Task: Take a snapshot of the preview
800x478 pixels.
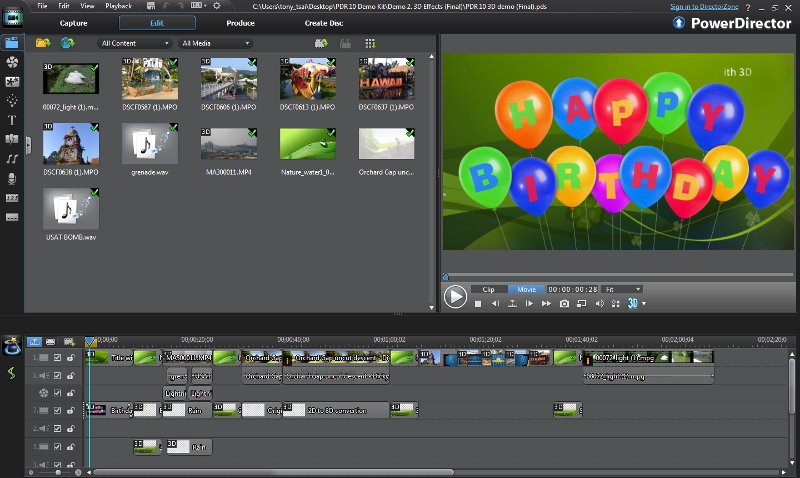Action: (x=564, y=303)
